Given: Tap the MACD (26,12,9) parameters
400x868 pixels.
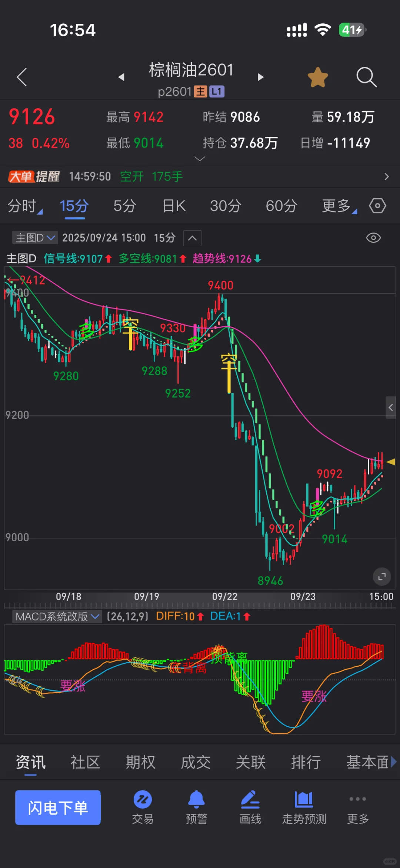Looking at the screenshot, I should coord(127,616).
